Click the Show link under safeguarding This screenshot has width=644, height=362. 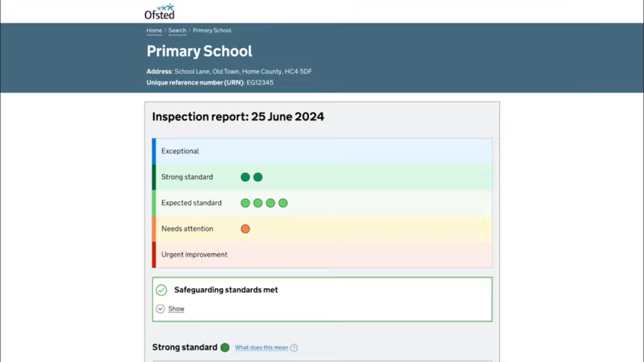pyautogui.click(x=176, y=309)
